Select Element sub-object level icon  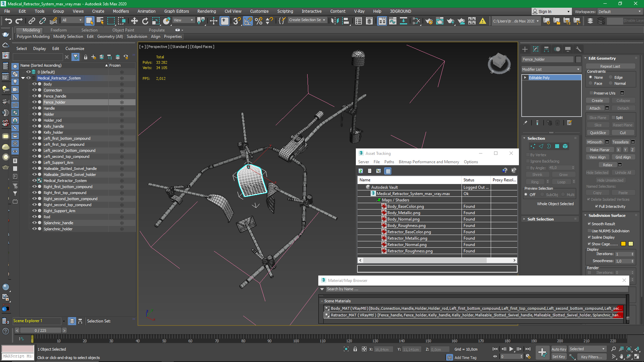click(565, 146)
